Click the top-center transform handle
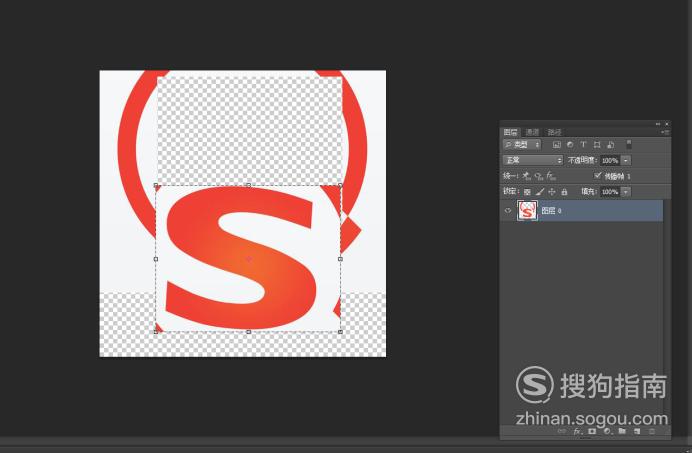692x453 pixels. point(248,185)
